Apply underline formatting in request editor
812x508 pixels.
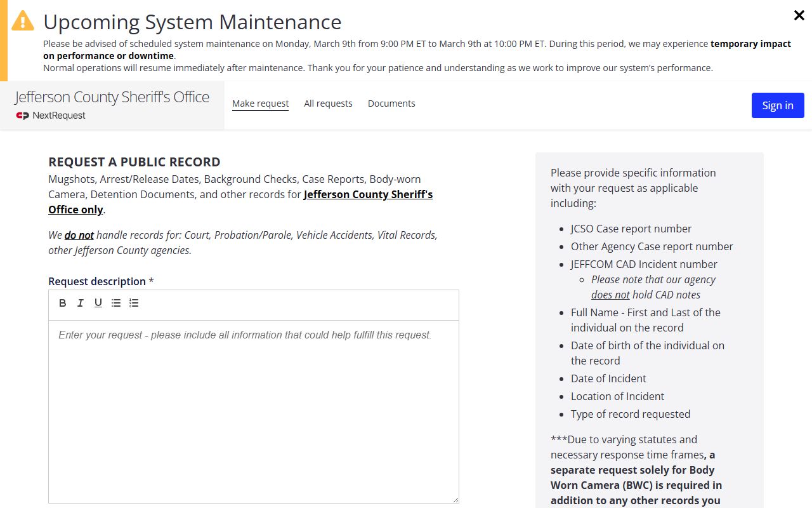[98, 303]
